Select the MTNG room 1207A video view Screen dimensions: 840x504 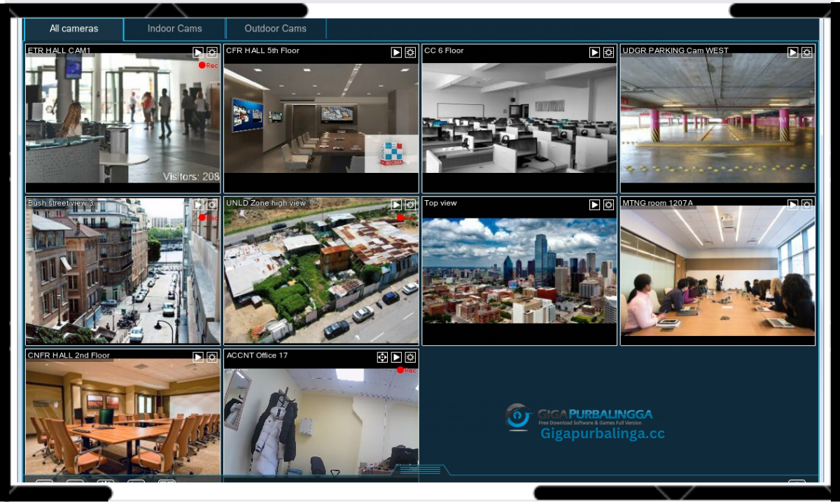click(x=717, y=271)
